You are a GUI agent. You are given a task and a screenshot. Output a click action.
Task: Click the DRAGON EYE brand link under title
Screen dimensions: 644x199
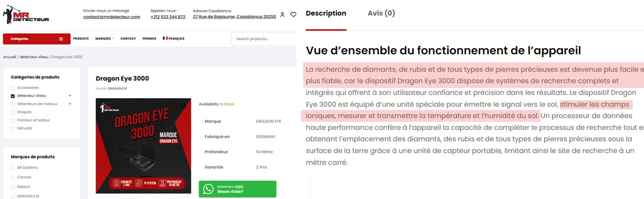(118, 88)
